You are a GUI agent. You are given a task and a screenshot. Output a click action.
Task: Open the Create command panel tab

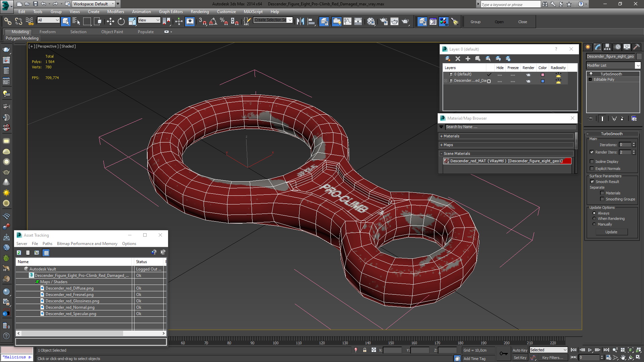pyautogui.click(x=588, y=47)
